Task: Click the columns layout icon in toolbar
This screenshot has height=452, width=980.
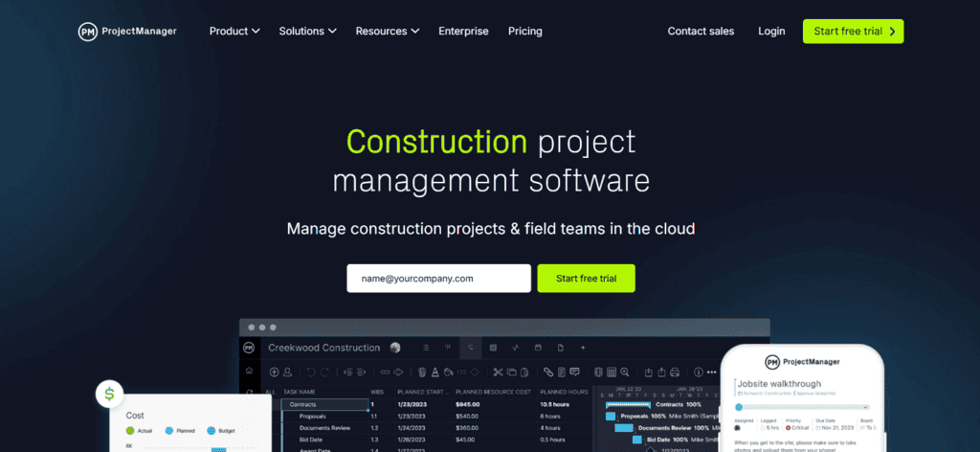Action: point(598,372)
